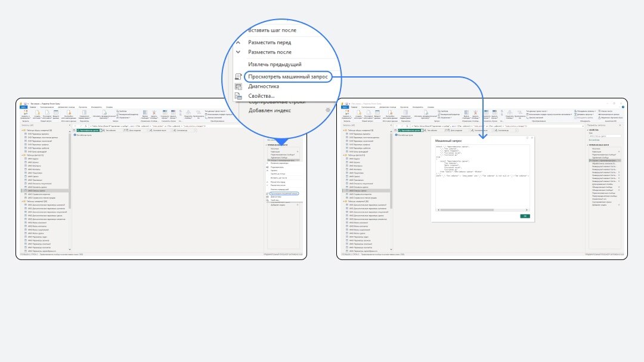Click circled context-menu item in the small window
The image size is (644, 362).
click(x=284, y=194)
